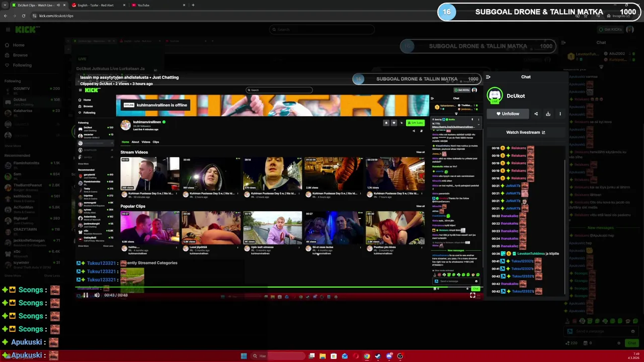Launch Opera browser from taskbar
The height and width of the screenshot is (362, 644).
[356, 356]
